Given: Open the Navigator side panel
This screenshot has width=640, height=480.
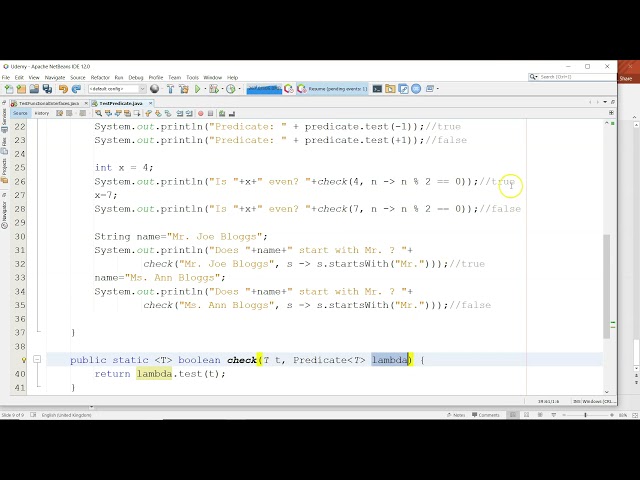Looking at the screenshot, I should 4,214.
